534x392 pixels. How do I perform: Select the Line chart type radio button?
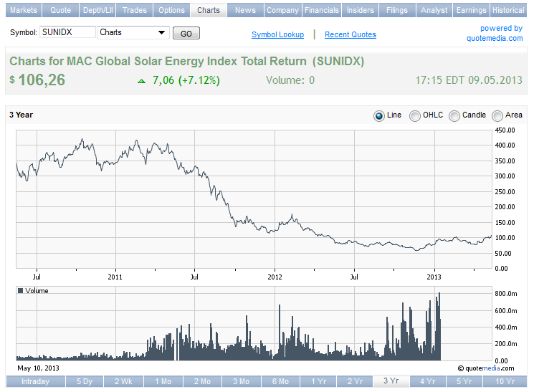[x=378, y=116]
